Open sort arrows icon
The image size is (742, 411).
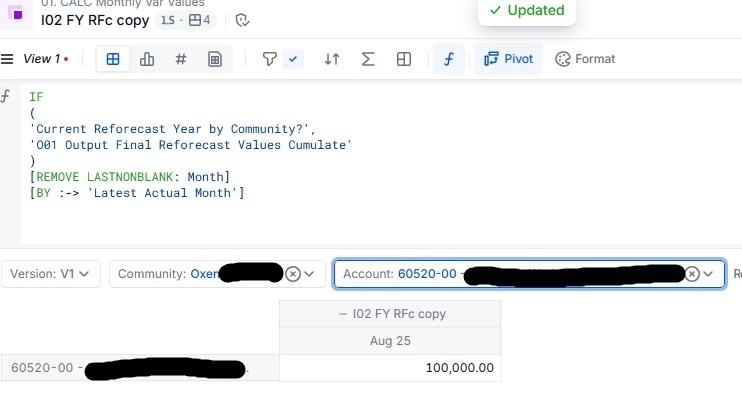pyautogui.click(x=332, y=59)
